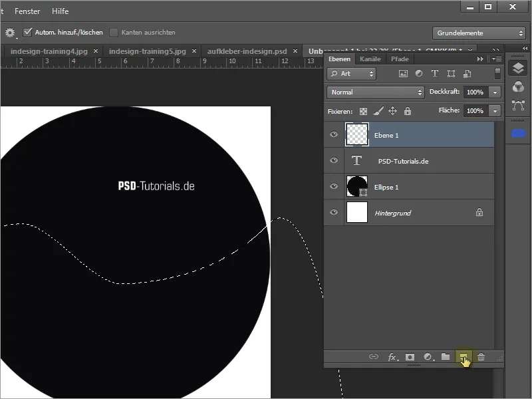Open the Layers panel icon in the dock
Screen dimensions: 532x399
coord(518,68)
